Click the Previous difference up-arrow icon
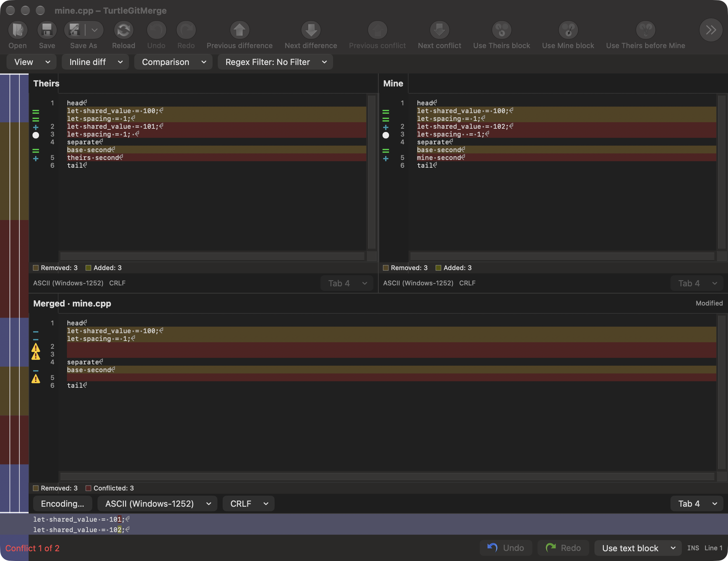The image size is (728, 561). click(239, 30)
